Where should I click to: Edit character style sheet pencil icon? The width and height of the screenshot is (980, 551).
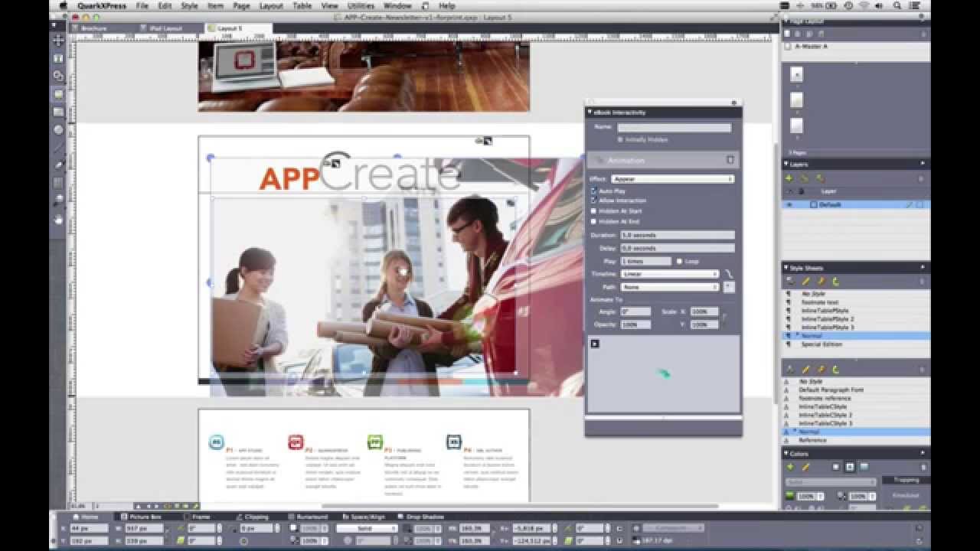(806, 369)
